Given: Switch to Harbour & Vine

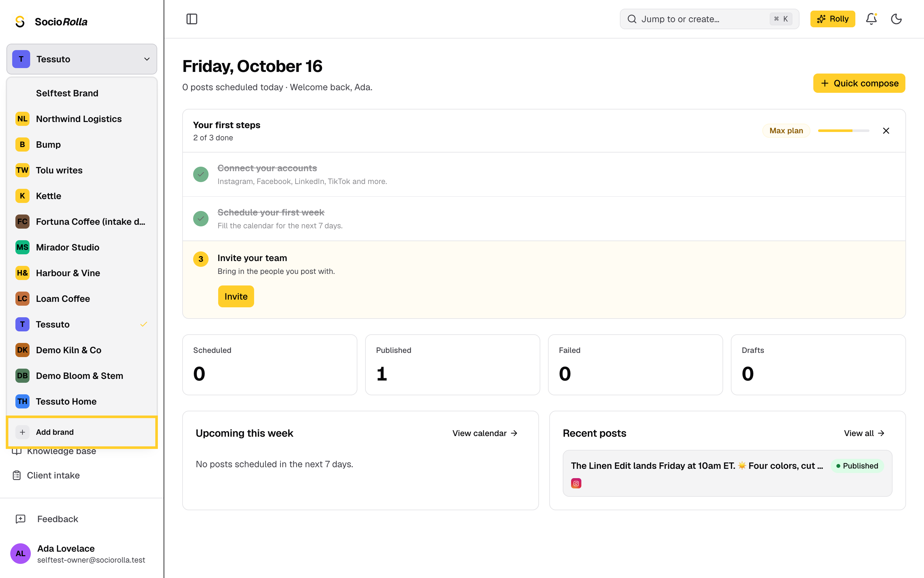Looking at the screenshot, I should (x=82, y=273).
